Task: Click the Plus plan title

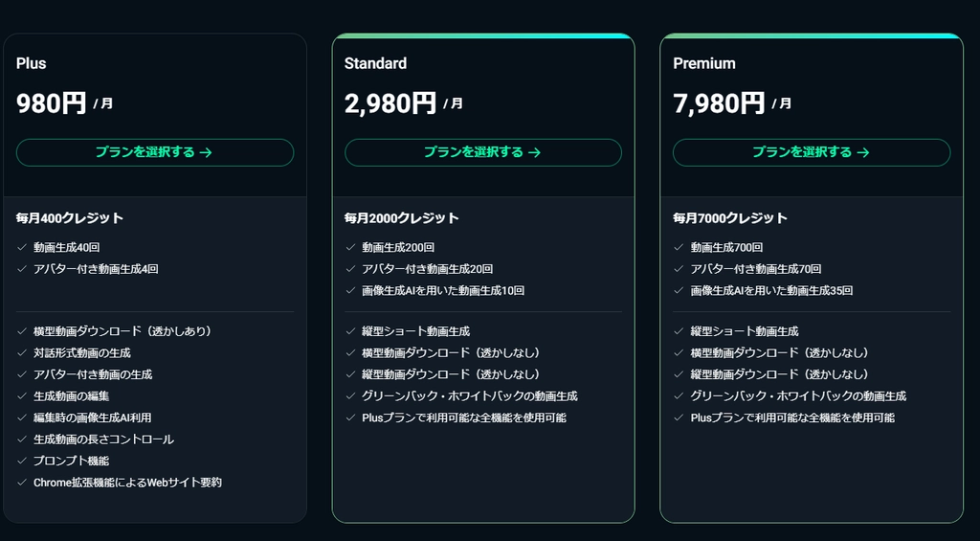Action: [32, 63]
